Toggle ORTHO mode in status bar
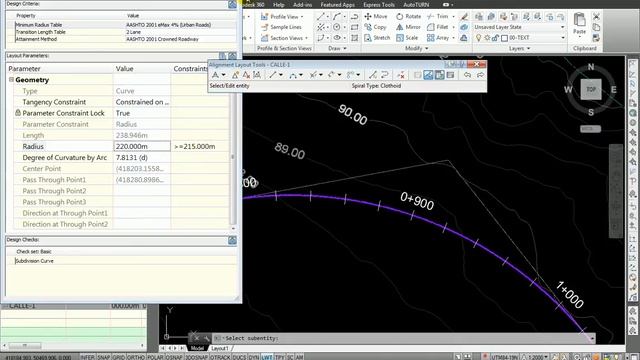The image size is (640, 360). pos(136,357)
